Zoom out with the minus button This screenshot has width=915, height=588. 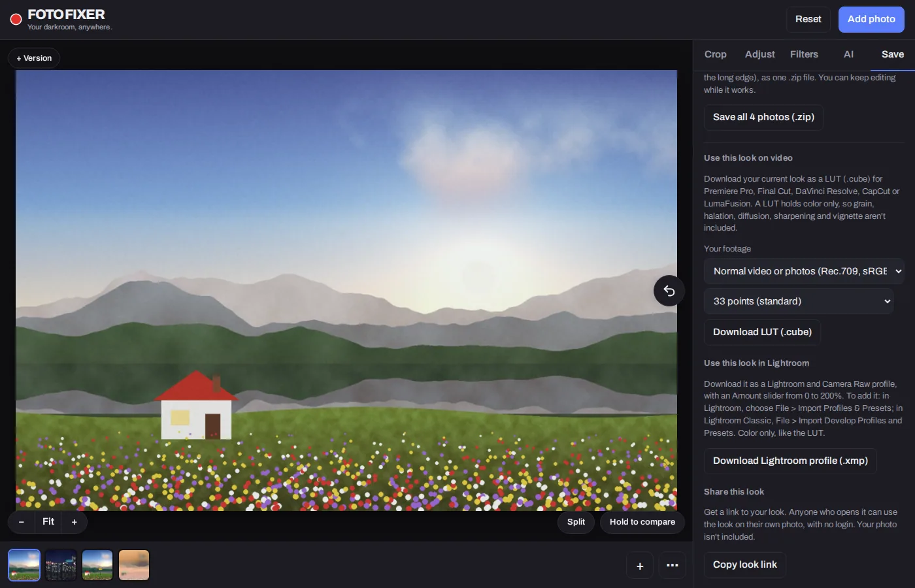[22, 522]
